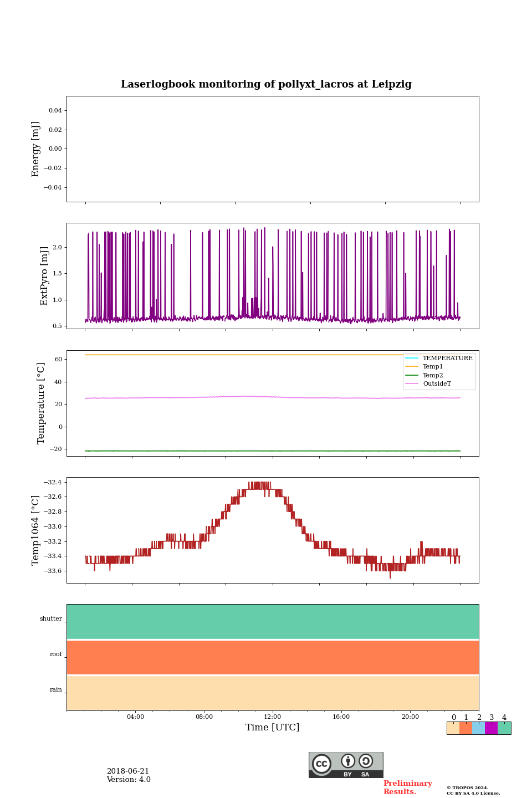Click the green colorbar swatch labeled 4
The width and height of the screenshot is (532, 798).
(x=504, y=728)
